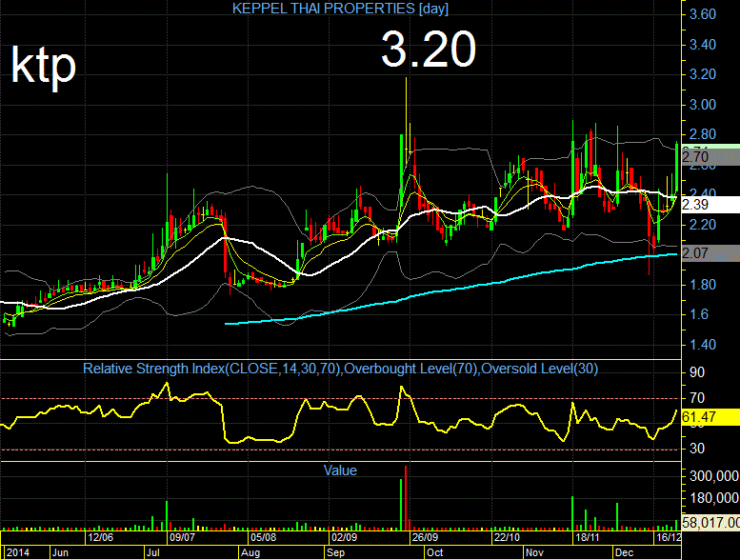Click the 2.20 price axis label
Screen dimensions: 740x560
[x=703, y=225]
